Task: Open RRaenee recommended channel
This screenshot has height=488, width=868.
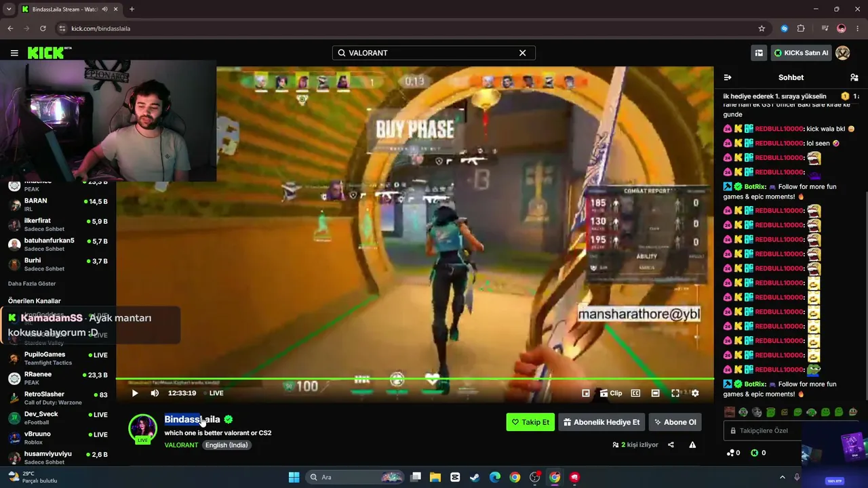Action: 58,378
